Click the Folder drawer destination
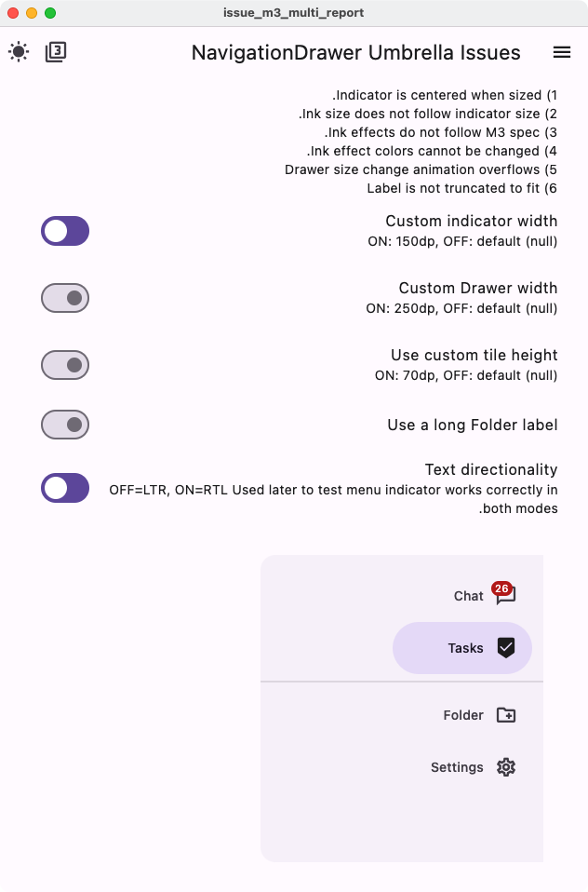Viewport: 588px width, 892px height. (x=462, y=715)
